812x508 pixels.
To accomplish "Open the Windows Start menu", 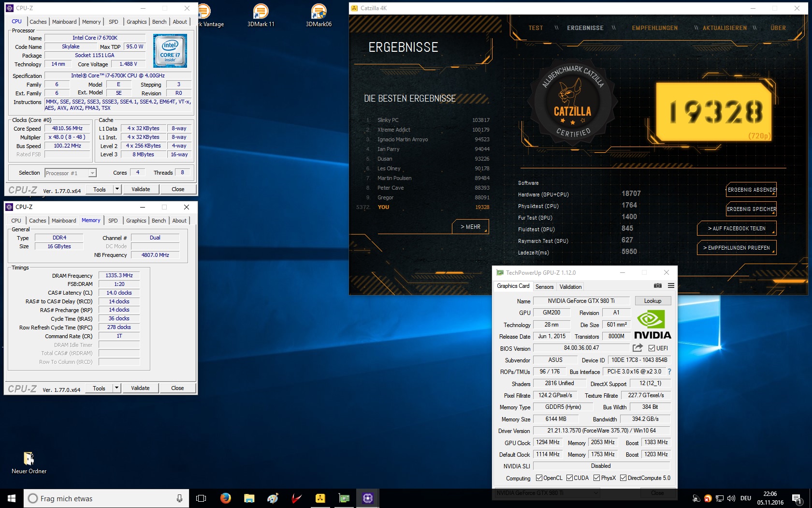I will (x=12, y=498).
